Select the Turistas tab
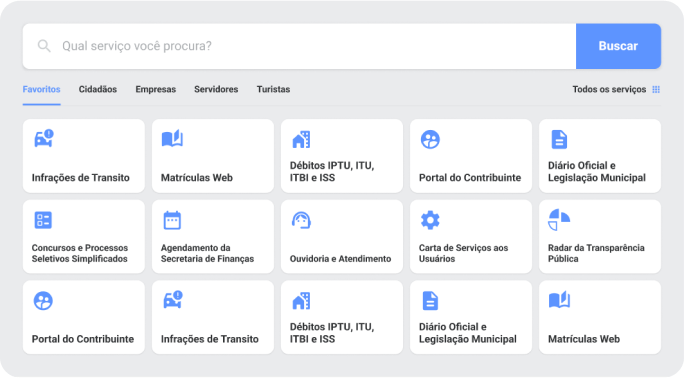 coord(273,89)
